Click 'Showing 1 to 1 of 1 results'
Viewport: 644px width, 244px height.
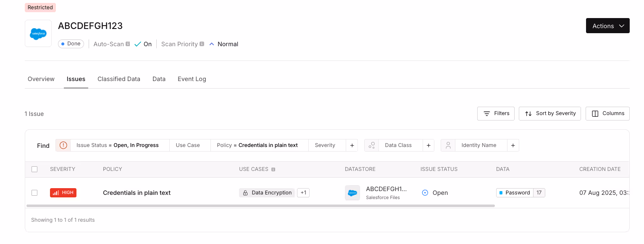pyautogui.click(x=63, y=220)
